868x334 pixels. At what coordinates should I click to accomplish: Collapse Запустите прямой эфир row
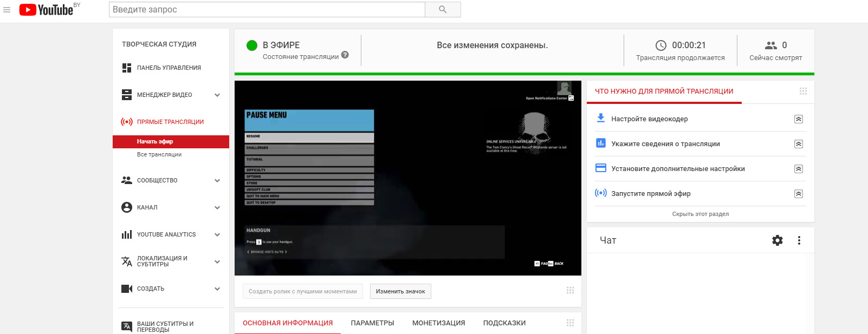[799, 194]
